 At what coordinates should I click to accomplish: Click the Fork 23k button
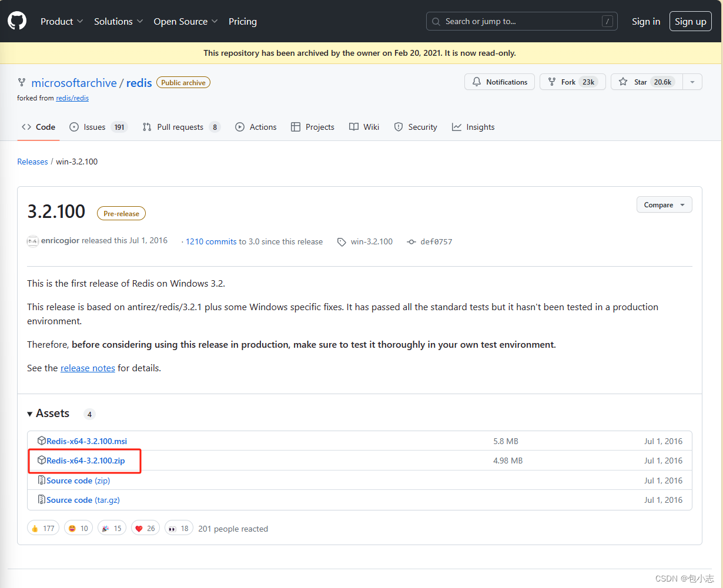[573, 82]
